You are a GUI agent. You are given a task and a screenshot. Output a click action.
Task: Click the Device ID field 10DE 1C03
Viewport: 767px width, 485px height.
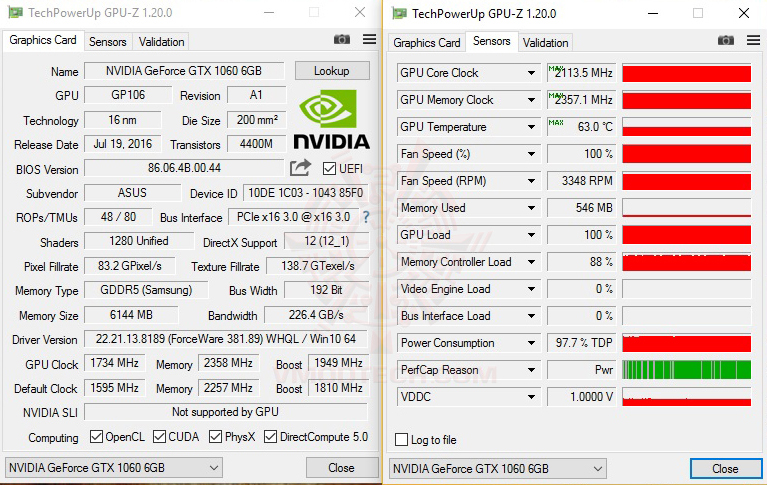[305, 193]
